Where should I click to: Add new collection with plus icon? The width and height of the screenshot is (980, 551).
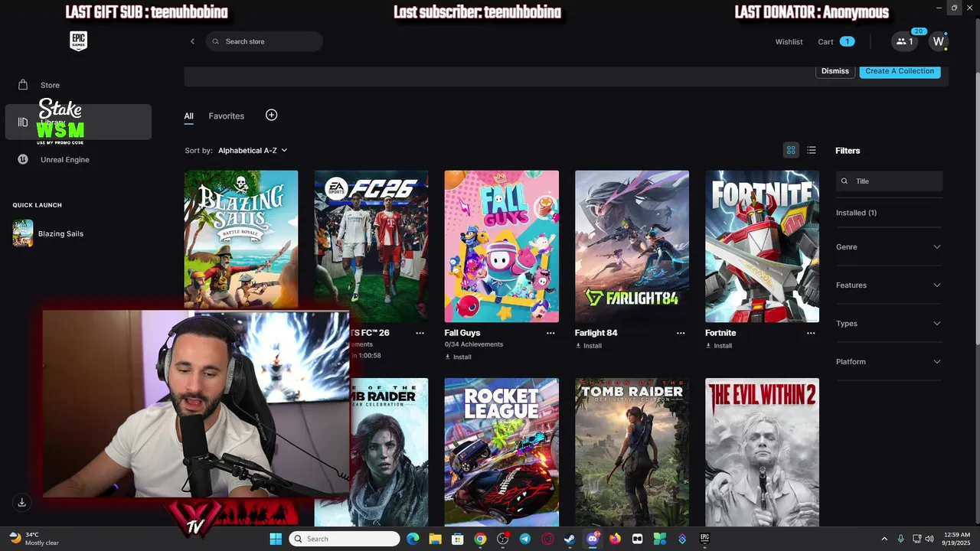(271, 115)
